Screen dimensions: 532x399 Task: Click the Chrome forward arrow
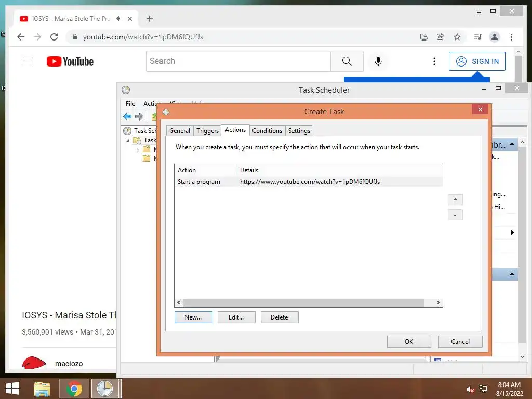[37, 37]
